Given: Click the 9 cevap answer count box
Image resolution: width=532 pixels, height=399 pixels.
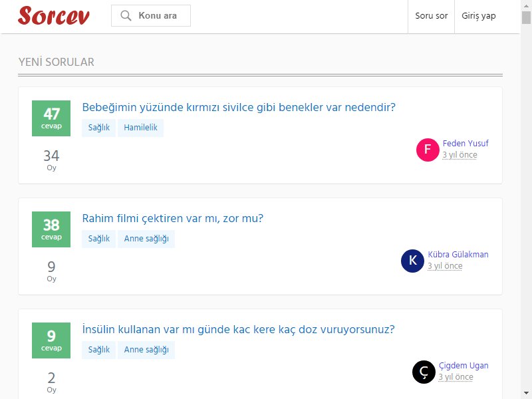Looking at the screenshot, I should [x=51, y=340].
